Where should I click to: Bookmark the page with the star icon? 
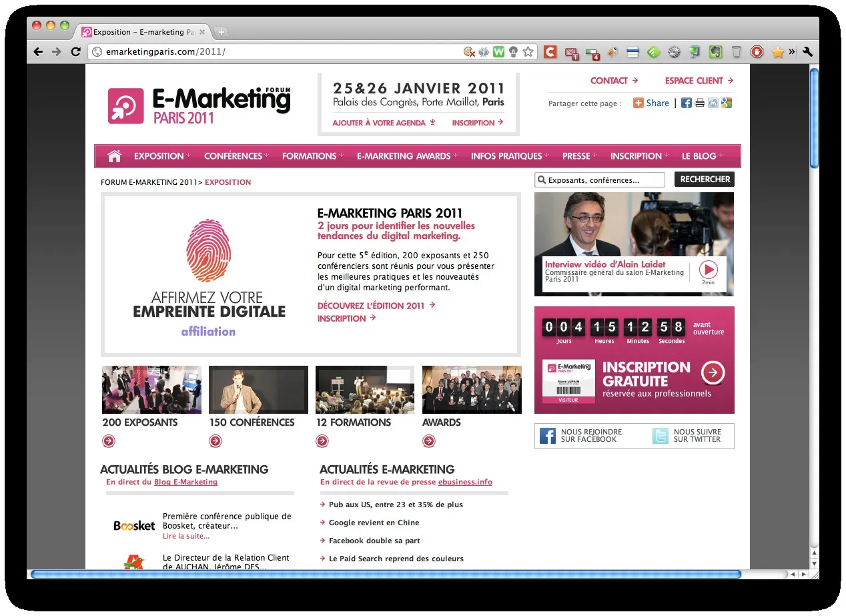528,52
